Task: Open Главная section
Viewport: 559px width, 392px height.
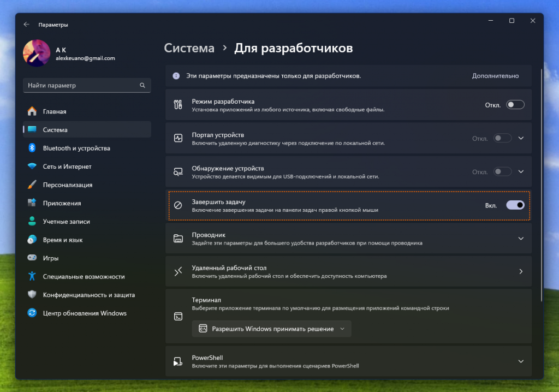Action: tap(87, 111)
